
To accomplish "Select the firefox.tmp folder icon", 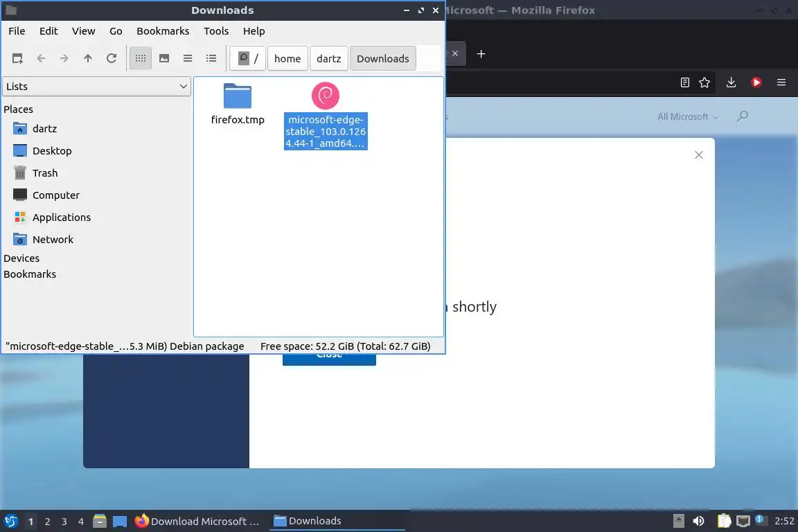I will click(238, 96).
